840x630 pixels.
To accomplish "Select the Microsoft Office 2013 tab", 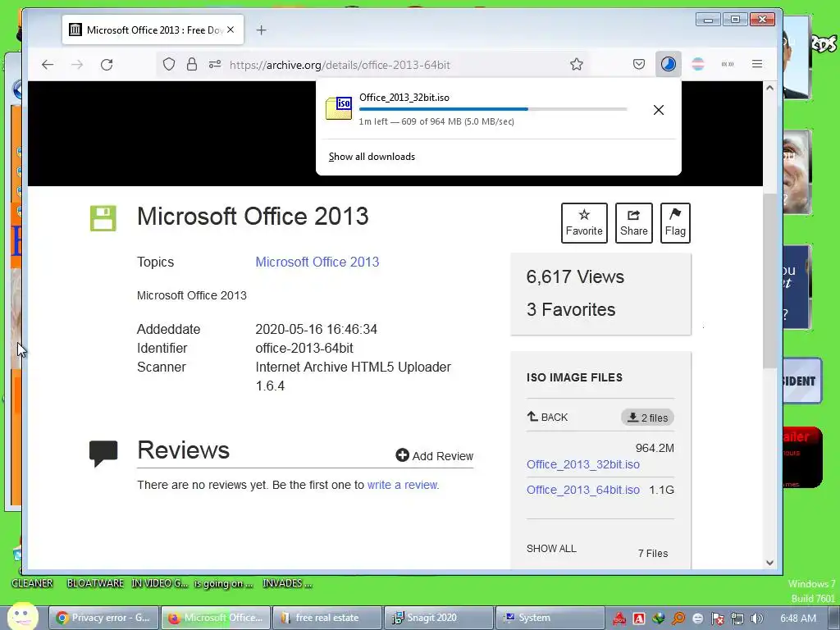I will coord(153,30).
